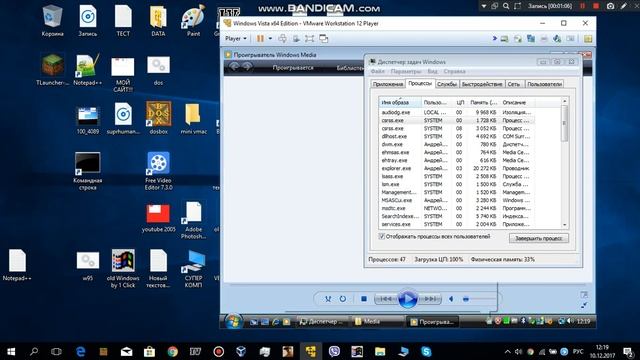Click the red Bandicam stop recording button

coord(596,6)
